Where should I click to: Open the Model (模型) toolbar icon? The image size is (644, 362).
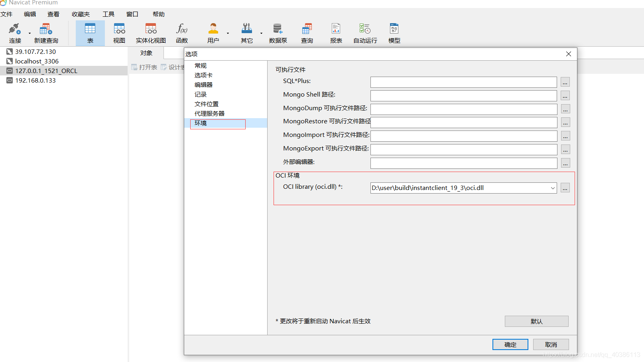point(394,33)
